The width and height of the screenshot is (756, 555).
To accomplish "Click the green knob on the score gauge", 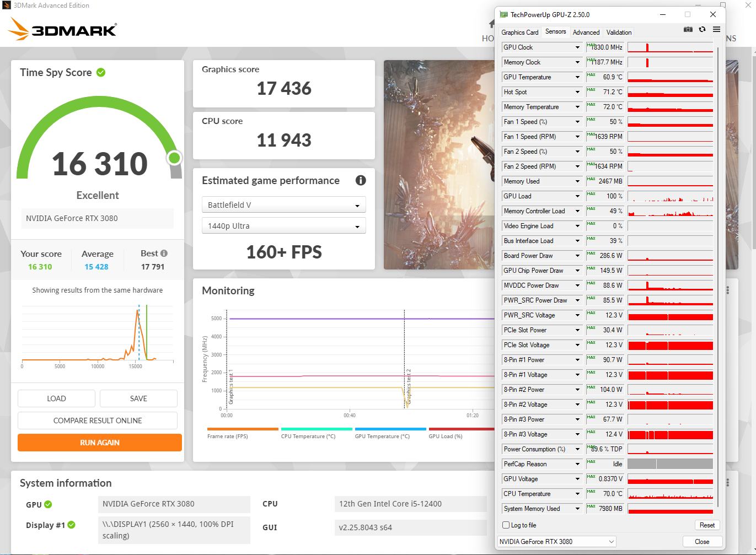I will coord(174,158).
